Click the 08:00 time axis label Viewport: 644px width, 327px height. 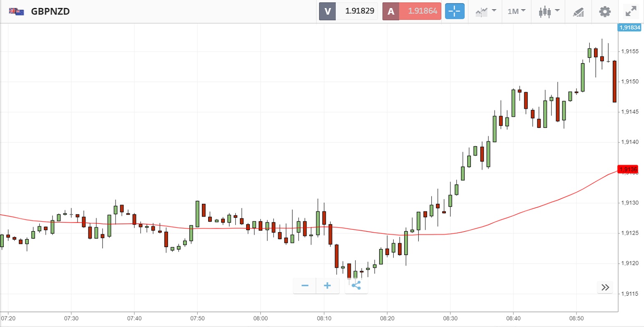coord(260,318)
